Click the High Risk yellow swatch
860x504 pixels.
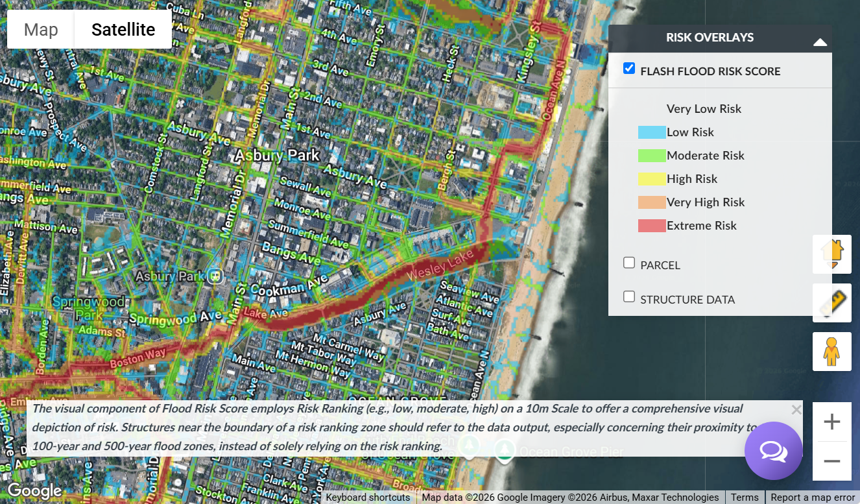tap(652, 179)
